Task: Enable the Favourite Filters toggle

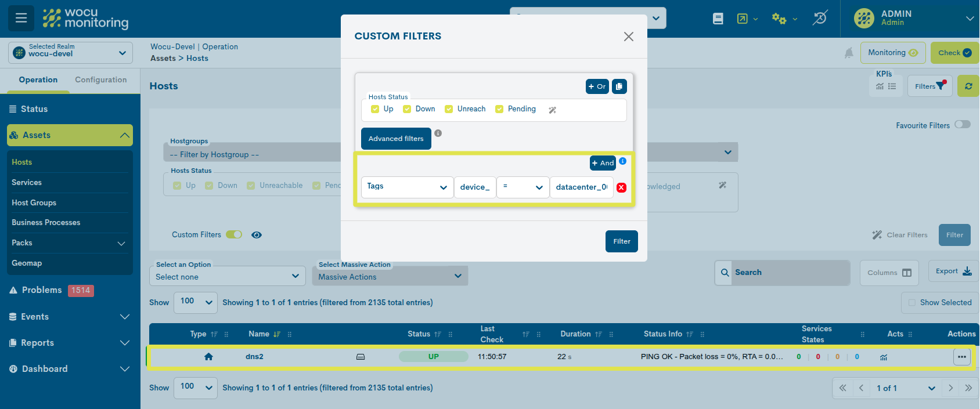Action: click(x=962, y=125)
